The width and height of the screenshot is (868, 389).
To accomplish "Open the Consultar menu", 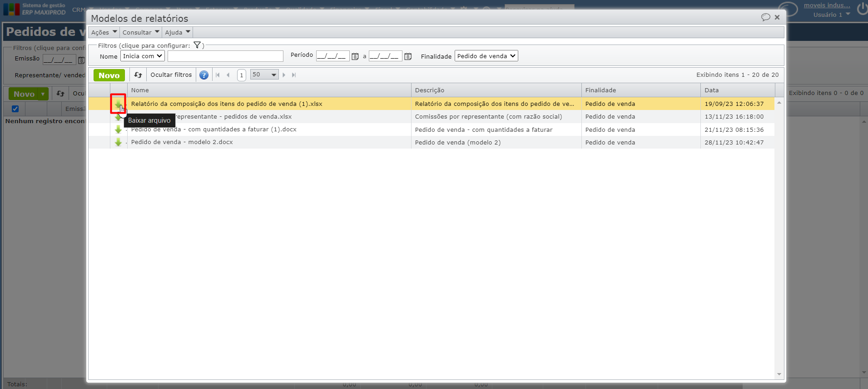I will (x=141, y=32).
